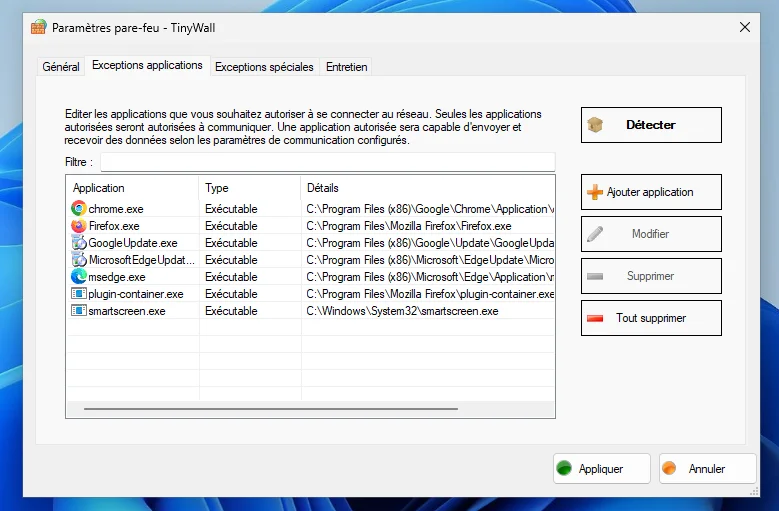
Task: Click the path C:\Windows\System32\smartscreen.exe
Action: (402, 311)
